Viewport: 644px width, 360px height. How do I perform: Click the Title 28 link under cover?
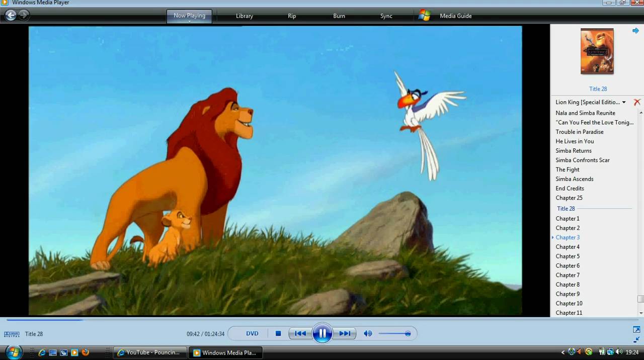[598, 89]
